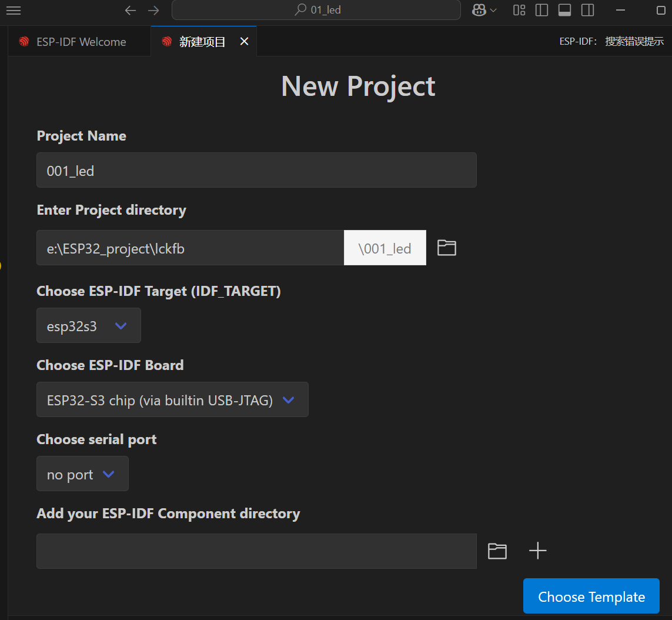The height and width of the screenshot is (620, 672).
Task: Switch to the ESP-IDF Welcome tab
Action: pyautogui.click(x=79, y=42)
